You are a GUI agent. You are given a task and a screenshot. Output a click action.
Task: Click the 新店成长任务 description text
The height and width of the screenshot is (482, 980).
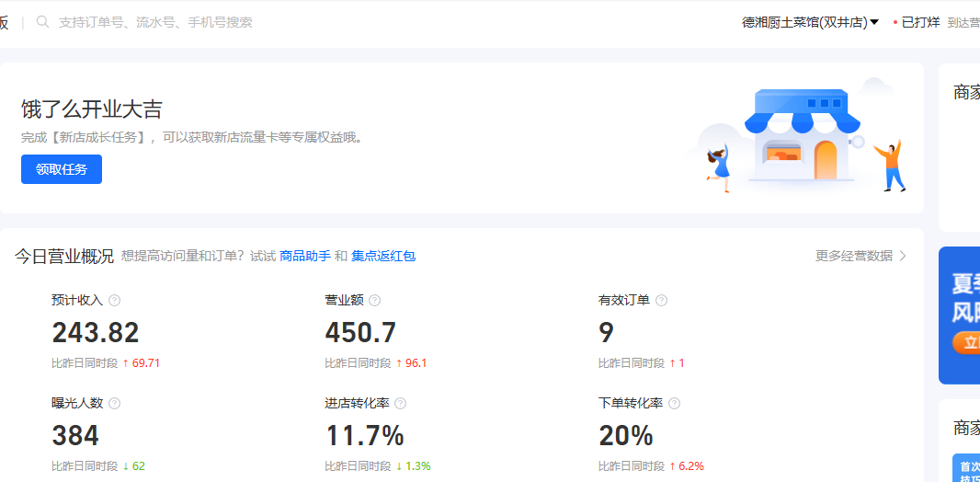click(192, 138)
